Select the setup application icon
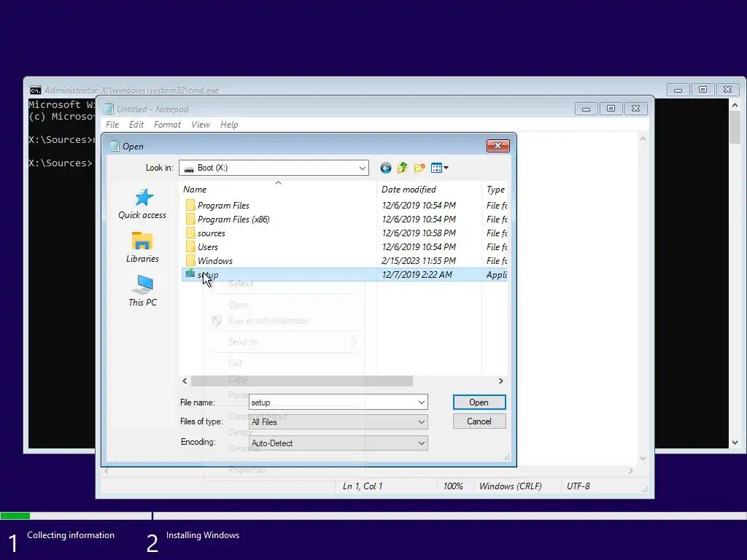 [x=190, y=274]
